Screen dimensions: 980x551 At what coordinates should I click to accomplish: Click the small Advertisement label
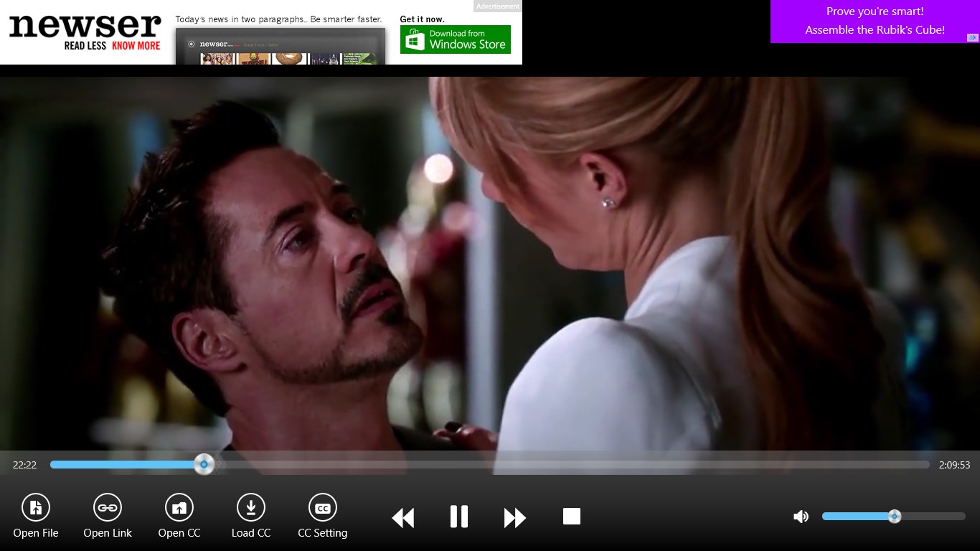498,6
